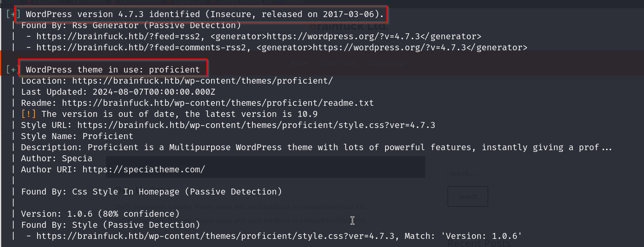
Task: Select the faint Sample Page menu item
Action: pyautogui.click(x=388, y=63)
